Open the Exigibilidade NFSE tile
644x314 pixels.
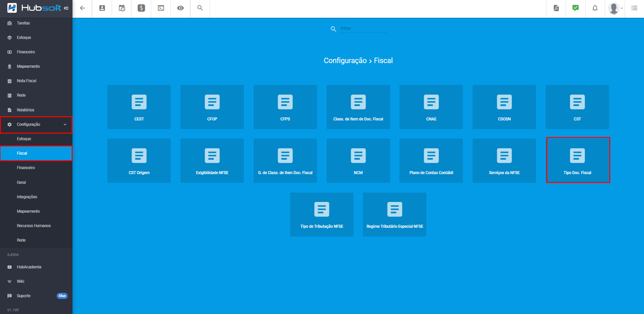pyautogui.click(x=212, y=161)
